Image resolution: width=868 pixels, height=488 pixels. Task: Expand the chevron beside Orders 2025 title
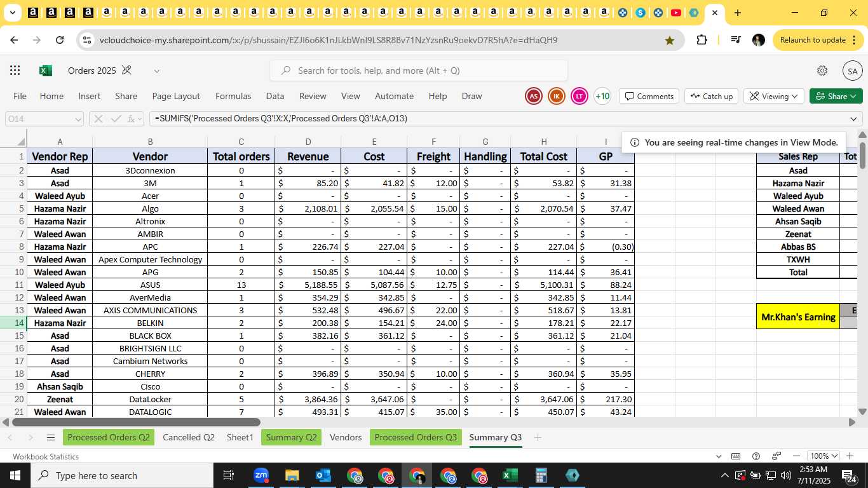point(157,71)
